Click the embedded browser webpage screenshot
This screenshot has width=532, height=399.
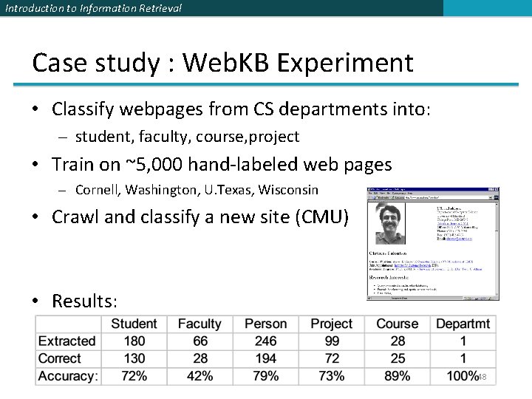pos(433,244)
